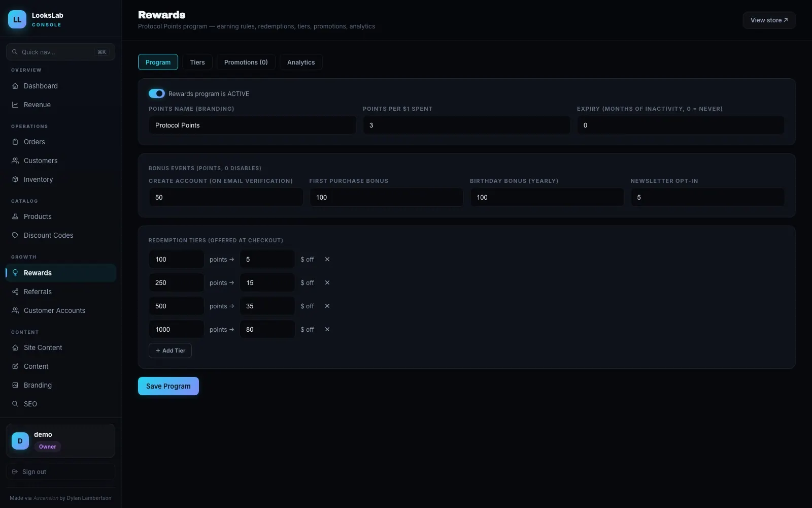This screenshot has height=508, width=812.
Task: Click the Owner role badge
Action: 48,447
